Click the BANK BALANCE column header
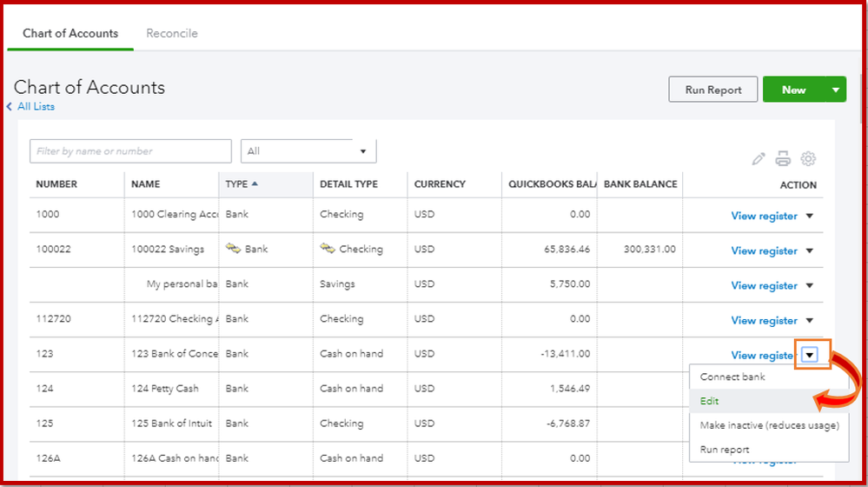Viewport: 868px width, 487px height. [x=640, y=184]
